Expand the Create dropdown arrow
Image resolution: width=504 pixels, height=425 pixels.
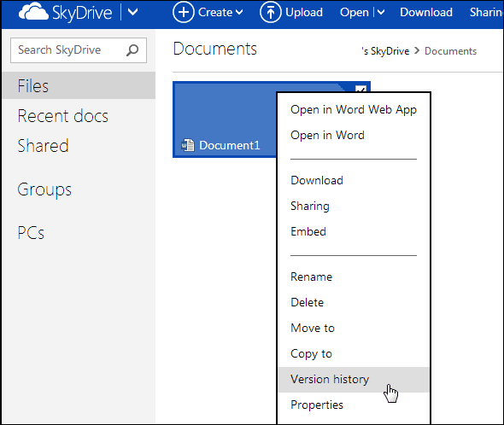(239, 13)
